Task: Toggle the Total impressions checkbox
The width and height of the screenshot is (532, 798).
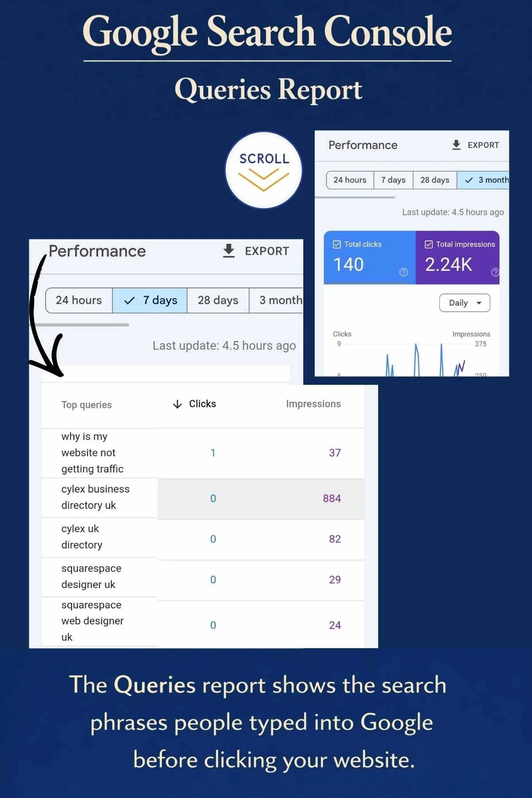Action: 429,244
